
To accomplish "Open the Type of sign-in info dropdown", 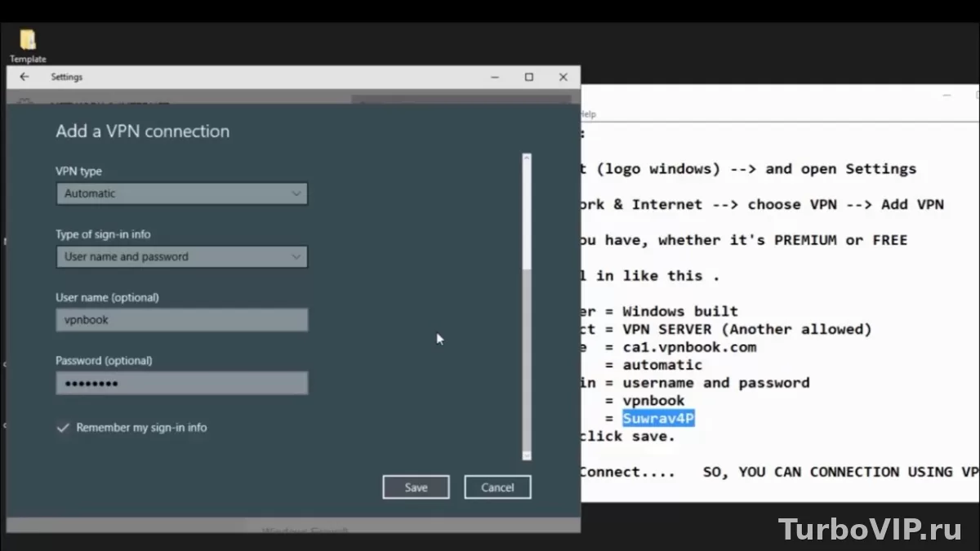I will coord(181,256).
